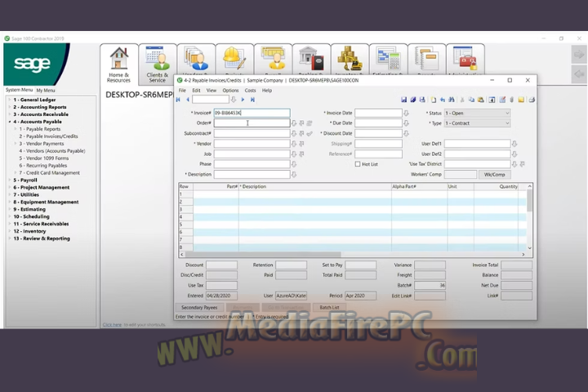Image resolution: width=588 pixels, height=392 pixels.
Task: Click the Copy toolbar icon
Action: coord(471,100)
